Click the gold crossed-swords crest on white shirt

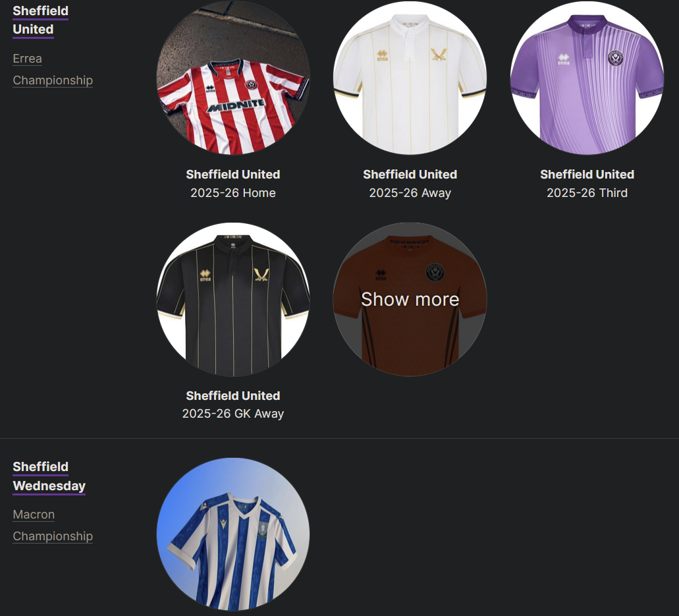pos(438,55)
